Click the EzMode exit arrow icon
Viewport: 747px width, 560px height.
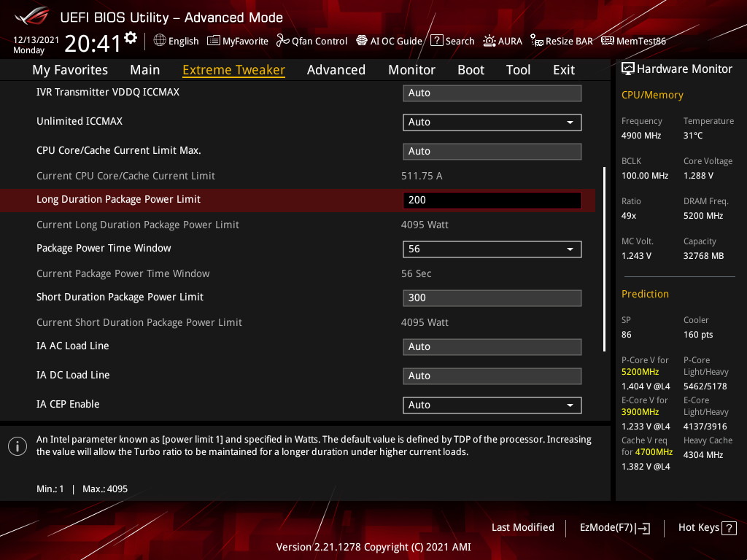(x=643, y=528)
